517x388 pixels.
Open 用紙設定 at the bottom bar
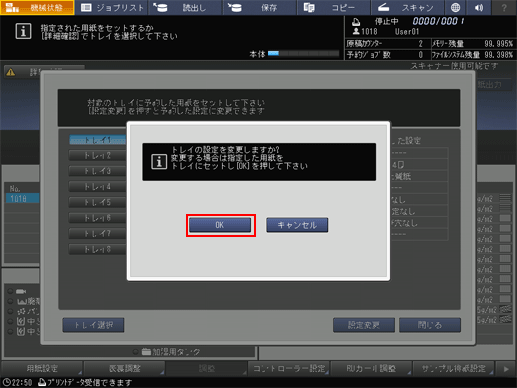click(42, 369)
